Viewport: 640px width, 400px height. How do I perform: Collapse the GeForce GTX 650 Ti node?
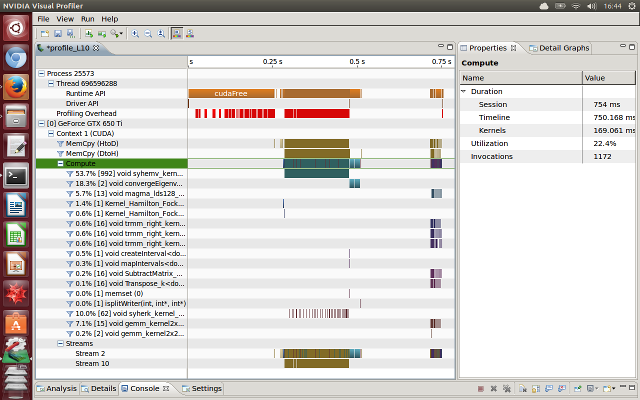[41, 123]
